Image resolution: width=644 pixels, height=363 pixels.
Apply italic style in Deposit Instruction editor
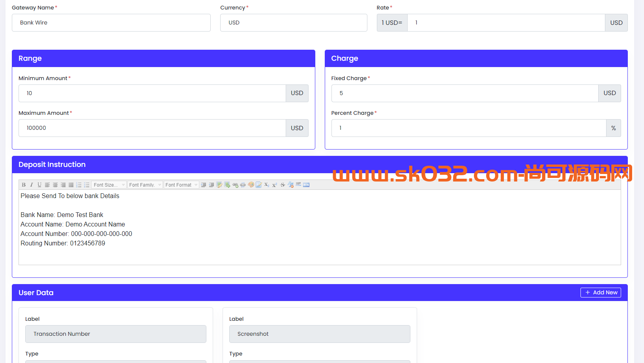coord(32,185)
